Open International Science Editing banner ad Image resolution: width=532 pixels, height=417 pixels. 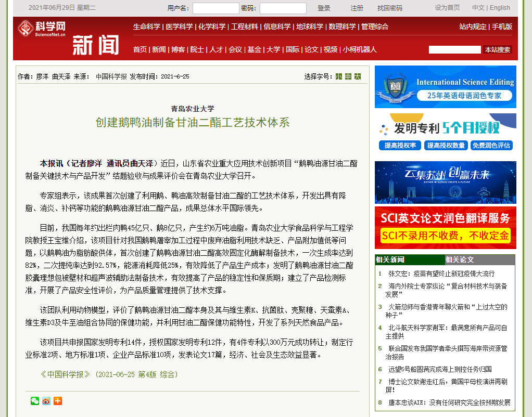point(446,87)
